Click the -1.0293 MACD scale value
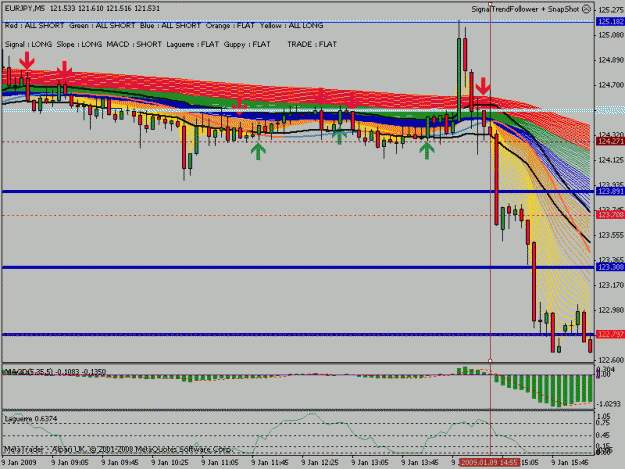Image resolution: width=625 pixels, height=469 pixels. (x=610, y=404)
